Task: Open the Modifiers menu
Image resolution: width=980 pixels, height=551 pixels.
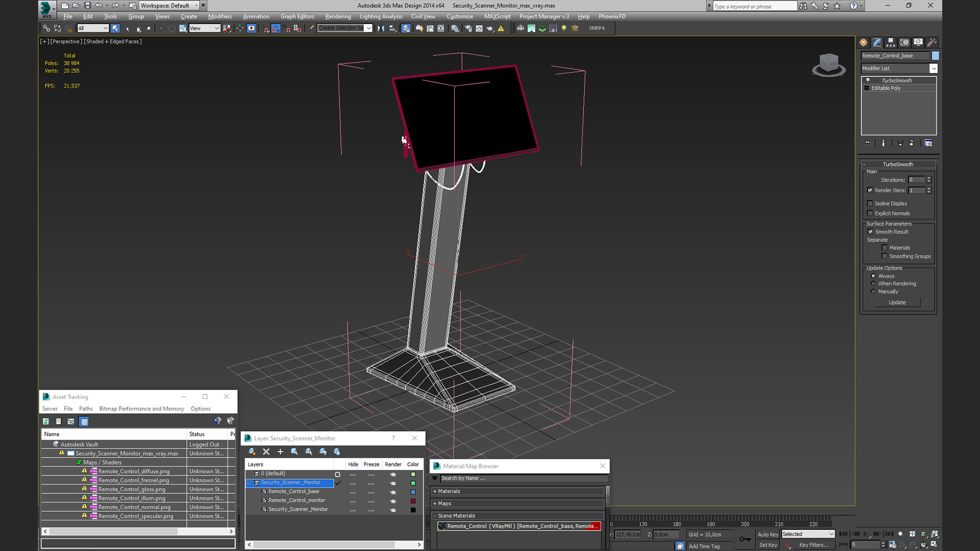Action: click(220, 16)
